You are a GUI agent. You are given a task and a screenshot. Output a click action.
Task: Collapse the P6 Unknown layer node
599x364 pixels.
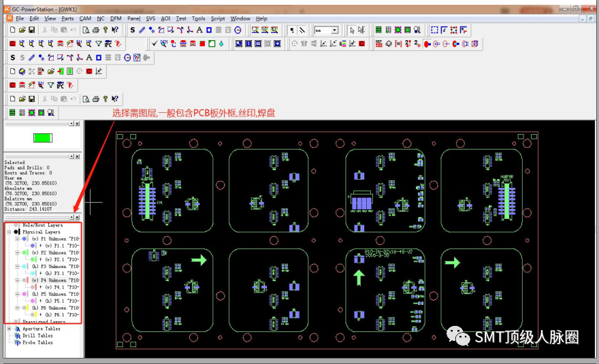point(17,308)
